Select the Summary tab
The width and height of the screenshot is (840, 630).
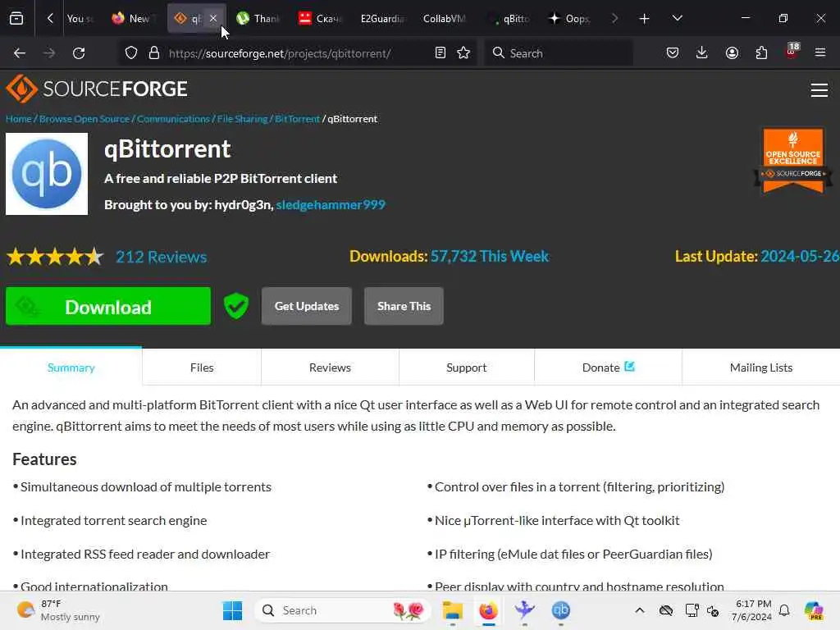[71, 367]
